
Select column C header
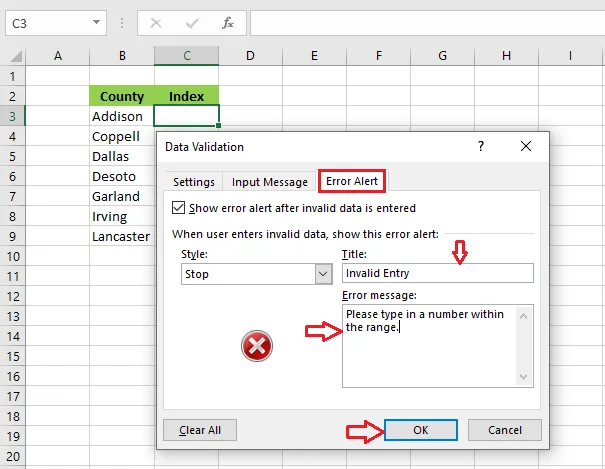(186, 56)
